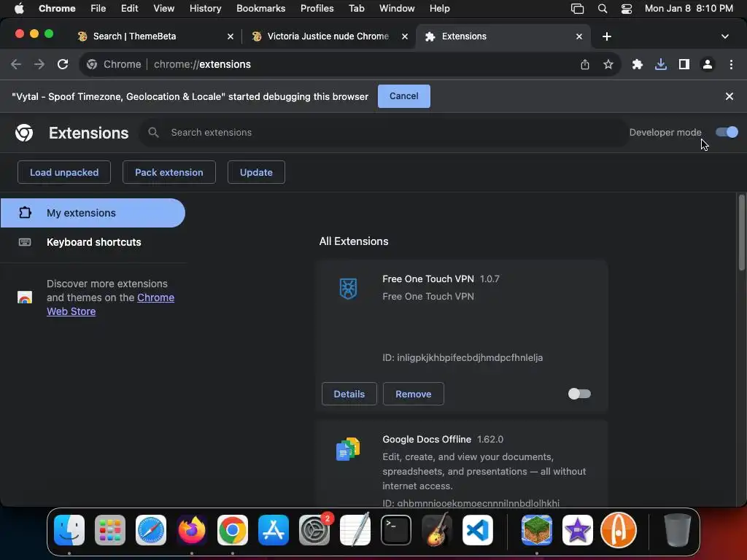
Task: Click the Chrome Web Store rainbow icon
Action: coord(25,297)
